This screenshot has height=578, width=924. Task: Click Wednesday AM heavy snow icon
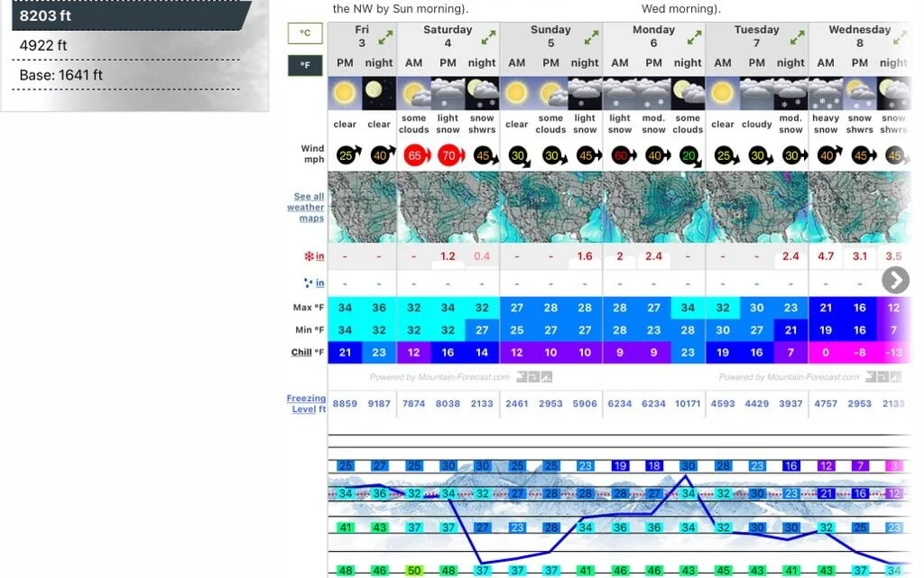(826, 93)
